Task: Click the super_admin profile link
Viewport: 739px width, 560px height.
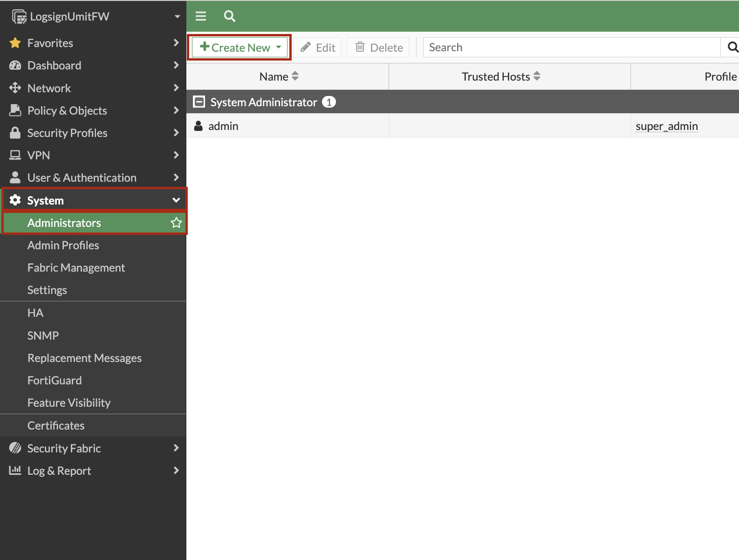Action: pyautogui.click(x=667, y=126)
